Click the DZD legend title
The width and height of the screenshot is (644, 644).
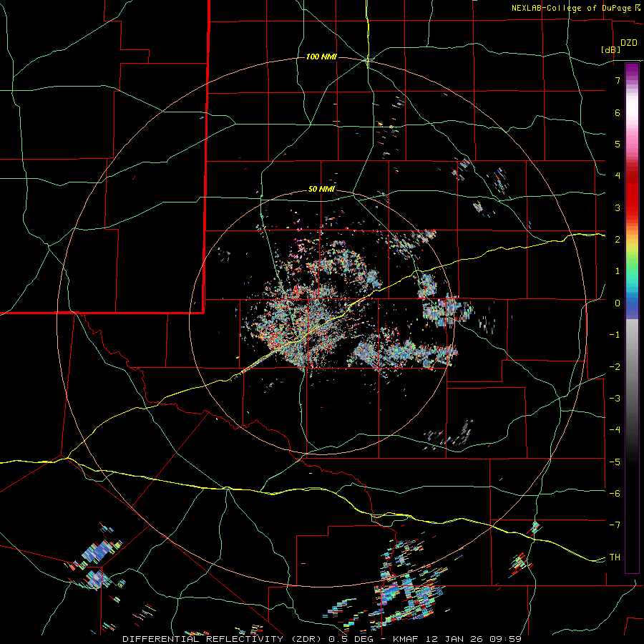629,43
